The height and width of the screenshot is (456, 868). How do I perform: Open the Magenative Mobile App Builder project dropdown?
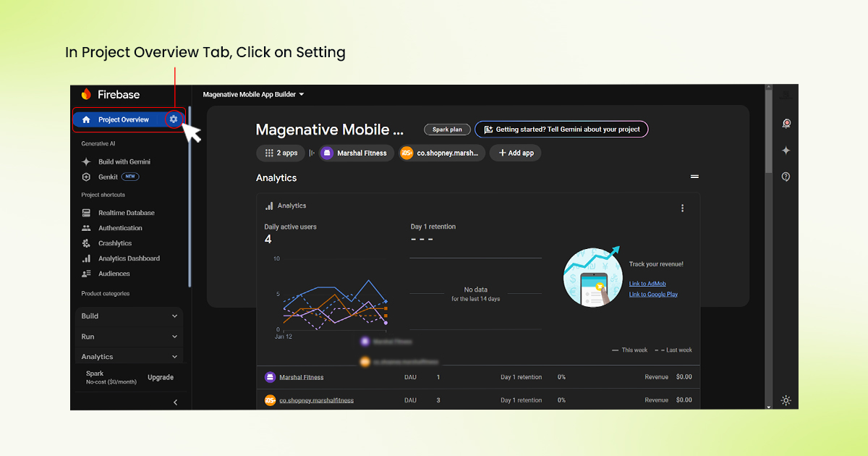click(253, 94)
